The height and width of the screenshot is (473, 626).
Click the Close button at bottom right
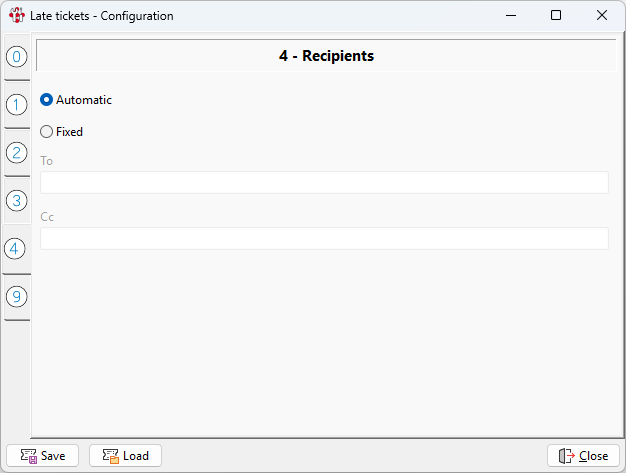[583, 456]
